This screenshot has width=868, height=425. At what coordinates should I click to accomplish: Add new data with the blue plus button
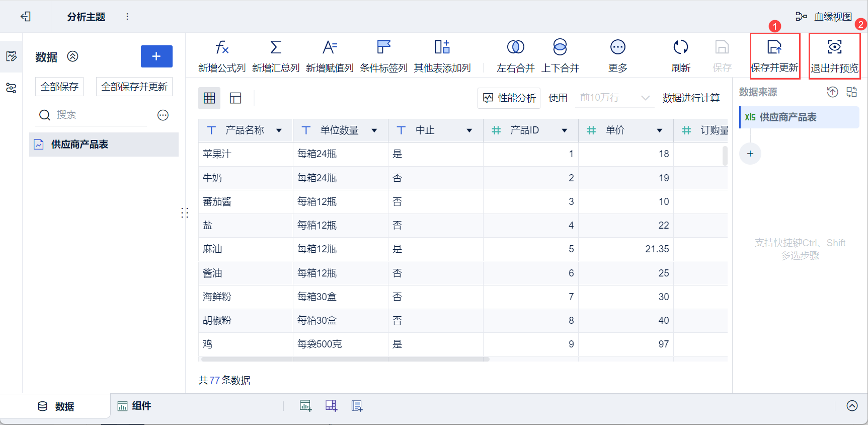[x=156, y=56]
